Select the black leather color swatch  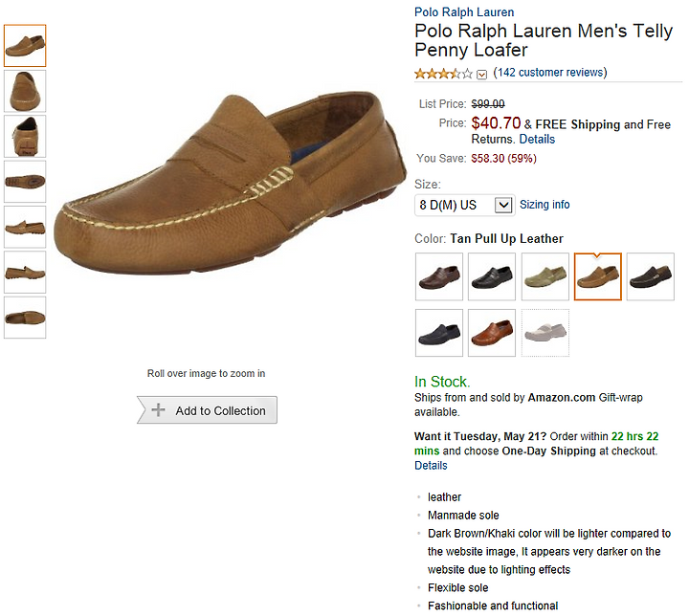(x=492, y=276)
